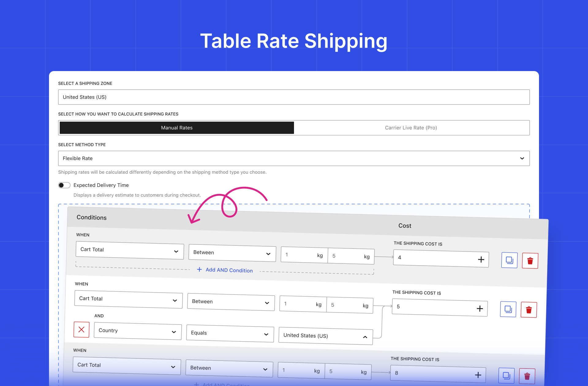Open second rule's Between operator dropdown

[x=231, y=302]
